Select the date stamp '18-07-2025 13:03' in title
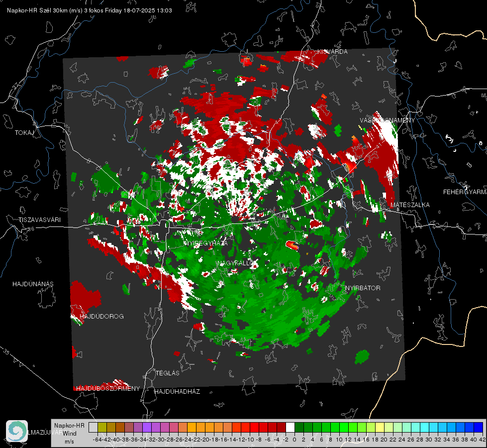Viewport: 487px width, 448px height. click(x=148, y=10)
